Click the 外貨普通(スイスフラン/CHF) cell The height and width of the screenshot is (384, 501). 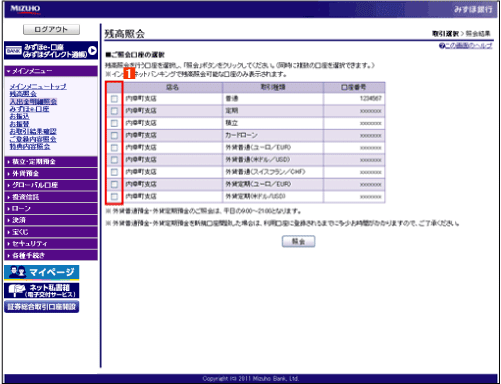(273, 172)
